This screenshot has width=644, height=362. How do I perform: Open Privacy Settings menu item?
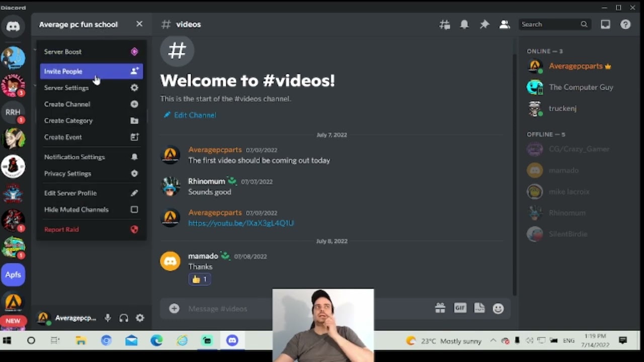point(91,173)
